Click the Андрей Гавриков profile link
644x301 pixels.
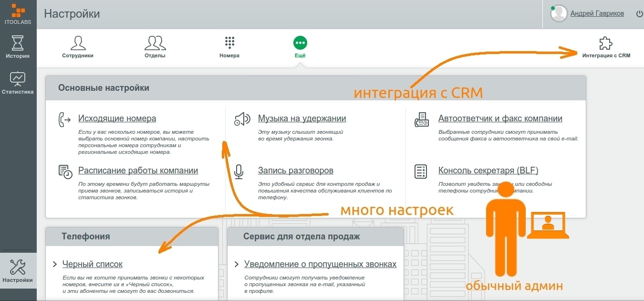click(x=597, y=13)
